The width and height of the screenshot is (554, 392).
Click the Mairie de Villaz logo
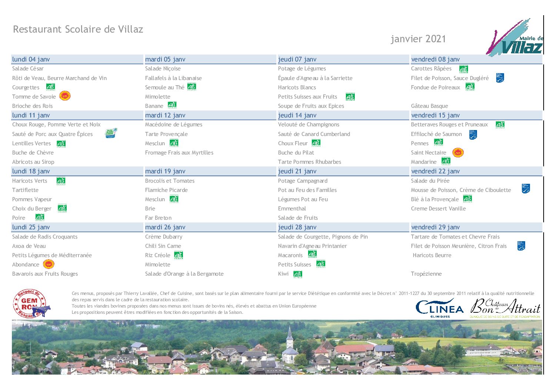click(x=515, y=37)
